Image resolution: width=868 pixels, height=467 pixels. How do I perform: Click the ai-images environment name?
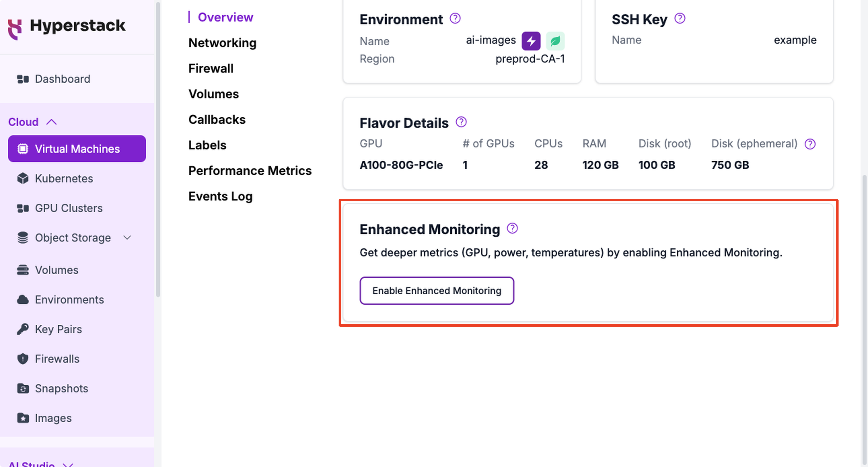tap(491, 40)
